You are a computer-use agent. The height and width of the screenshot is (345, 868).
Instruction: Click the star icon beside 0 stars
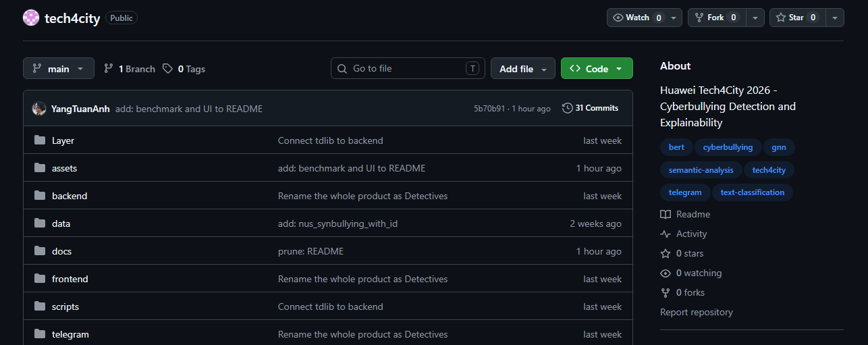pyautogui.click(x=666, y=253)
